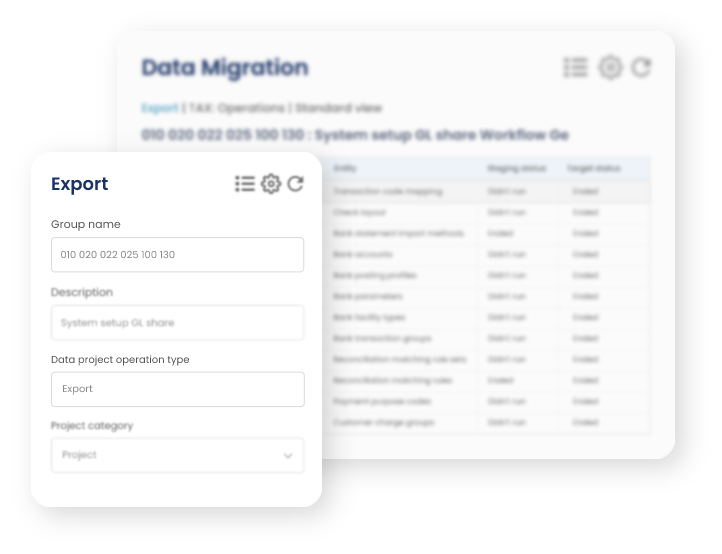
Task: Expand the Project category dropdown
Action: (177, 455)
